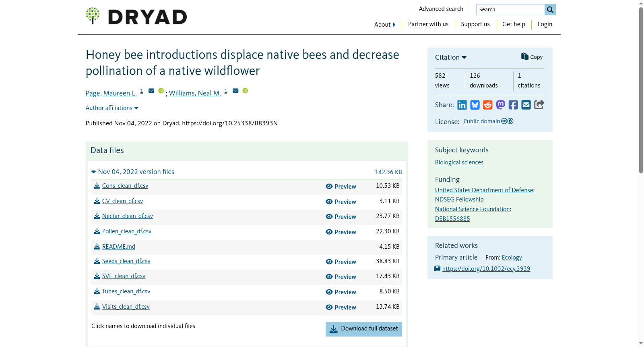Click the Creative Commons zero license icon
The image size is (644, 347).
point(507,121)
